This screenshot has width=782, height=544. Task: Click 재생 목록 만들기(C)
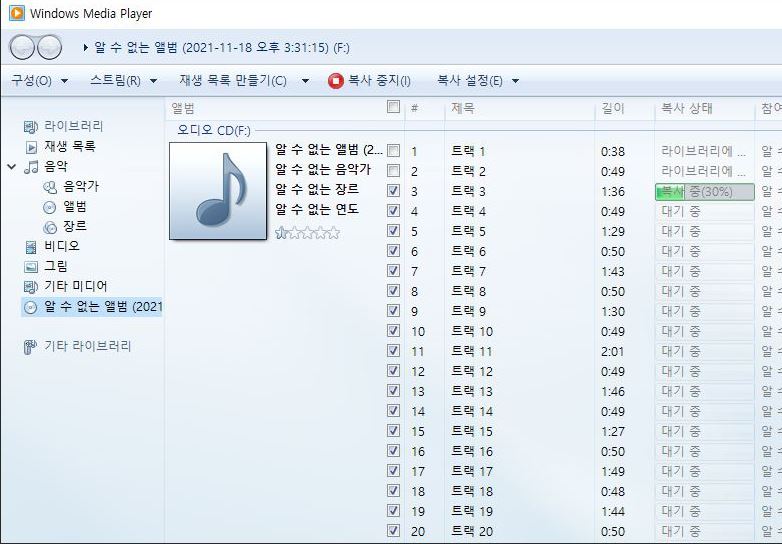pyautogui.click(x=233, y=81)
